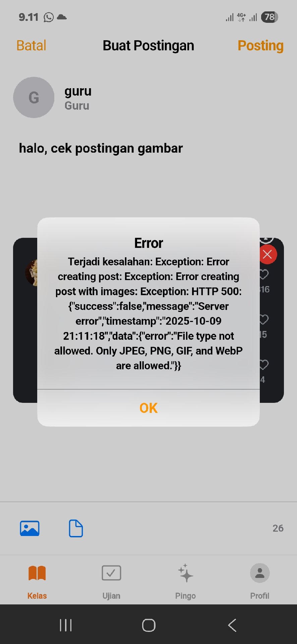Add a picture using the image icon
Viewport: 297px width, 644px height.
tap(30, 528)
